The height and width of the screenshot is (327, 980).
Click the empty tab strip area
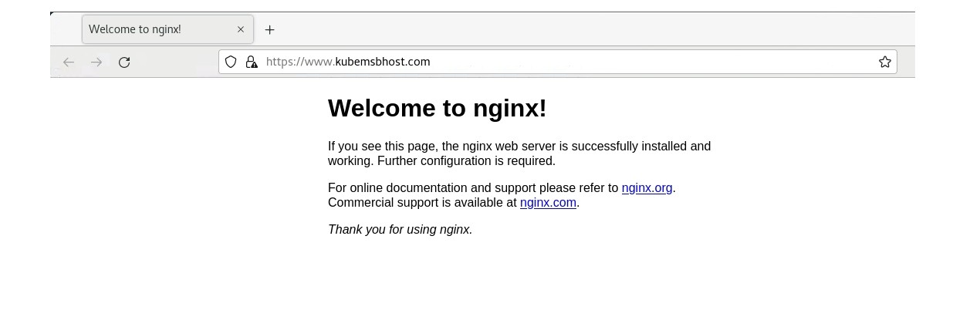point(594,29)
